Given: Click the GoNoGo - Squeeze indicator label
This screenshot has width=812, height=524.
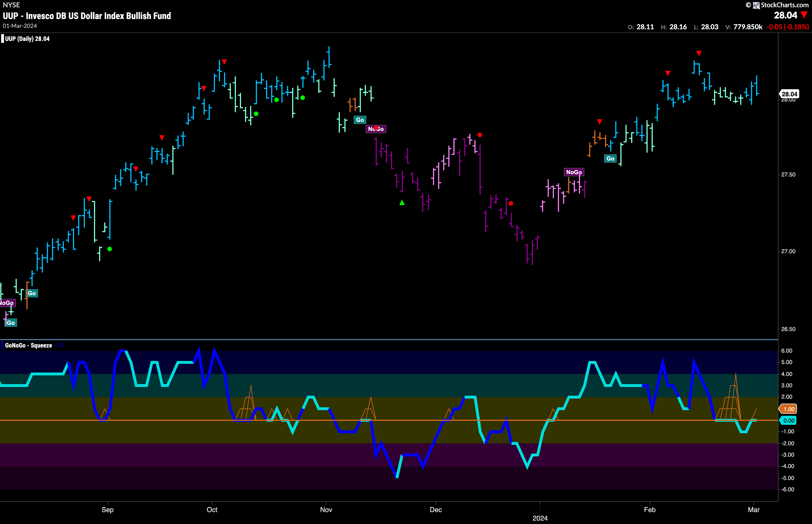Looking at the screenshot, I should point(29,345).
